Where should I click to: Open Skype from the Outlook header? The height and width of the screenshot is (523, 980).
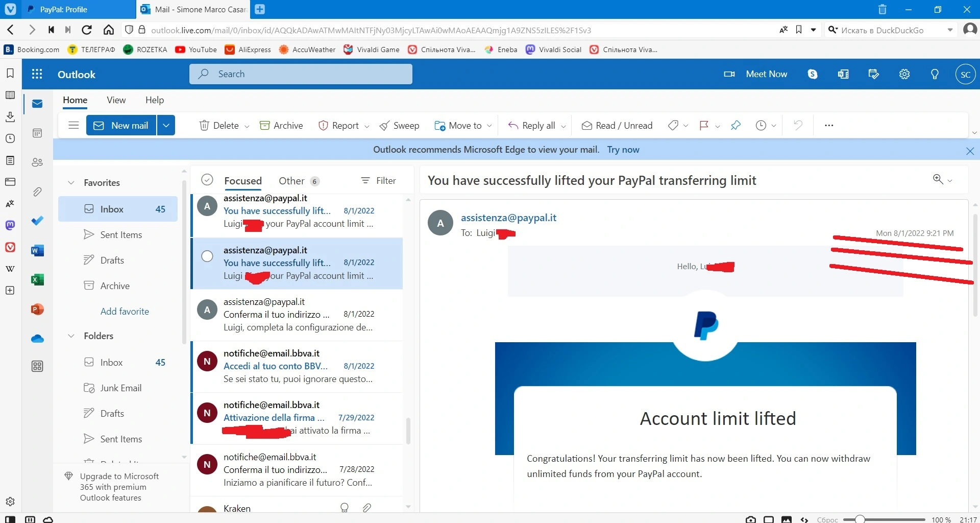pyautogui.click(x=813, y=74)
